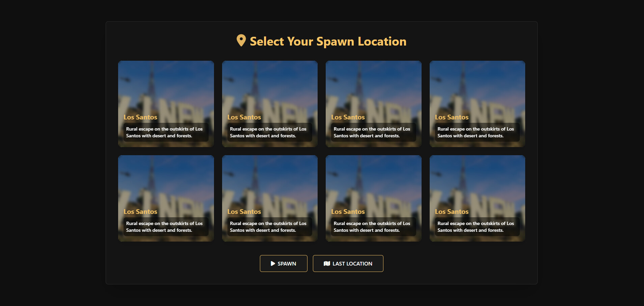Open LAST LOCATION
644x306 pixels.
[348, 263]
